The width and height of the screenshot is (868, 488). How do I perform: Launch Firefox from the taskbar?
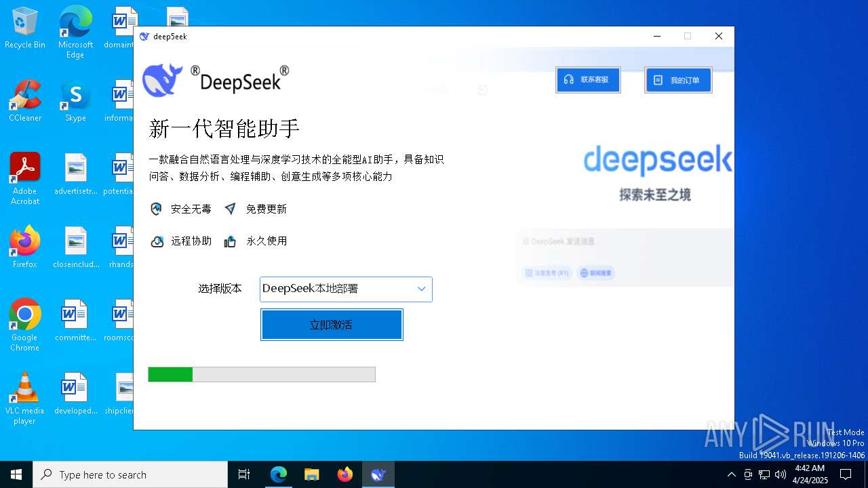point(345,474)
